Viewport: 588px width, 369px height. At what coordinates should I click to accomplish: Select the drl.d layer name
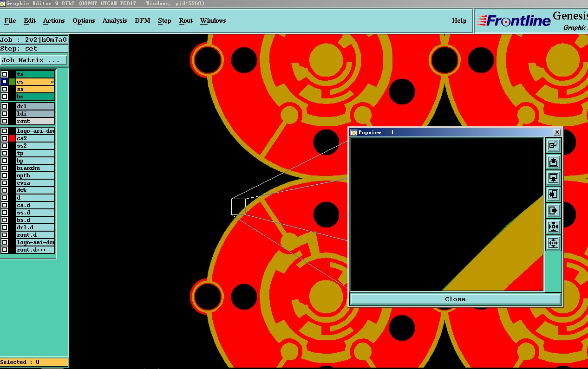click(x=35, y=227)
